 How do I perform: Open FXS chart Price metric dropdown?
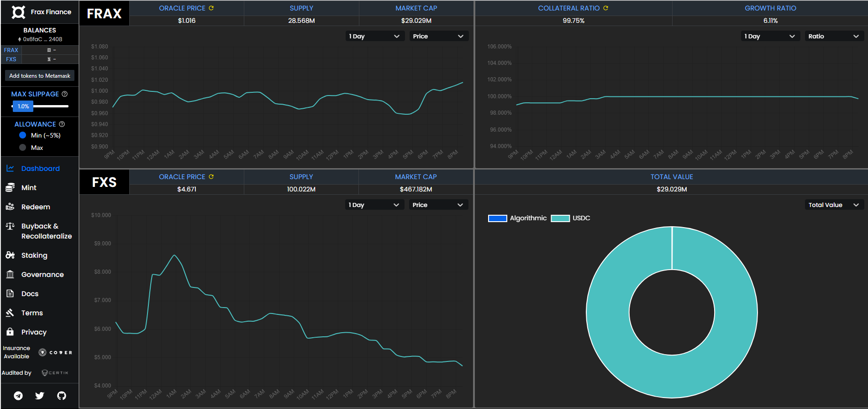coord(438,205)
